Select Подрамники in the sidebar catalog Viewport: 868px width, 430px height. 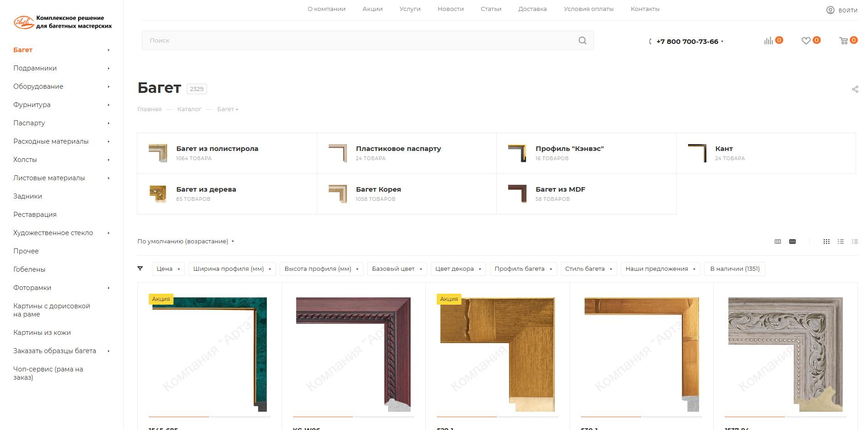tap(35, 68)
